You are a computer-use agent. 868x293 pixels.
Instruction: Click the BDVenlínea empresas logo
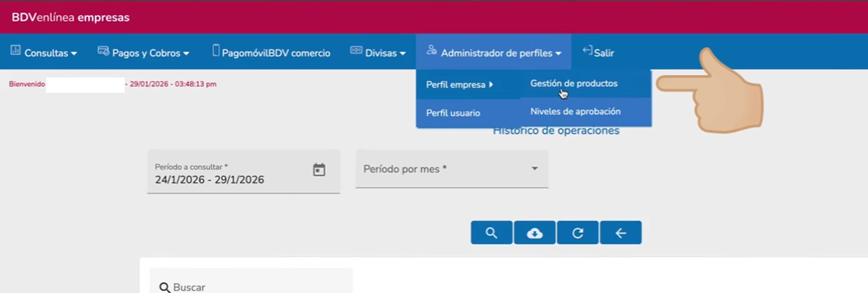[x=70, y=17]
